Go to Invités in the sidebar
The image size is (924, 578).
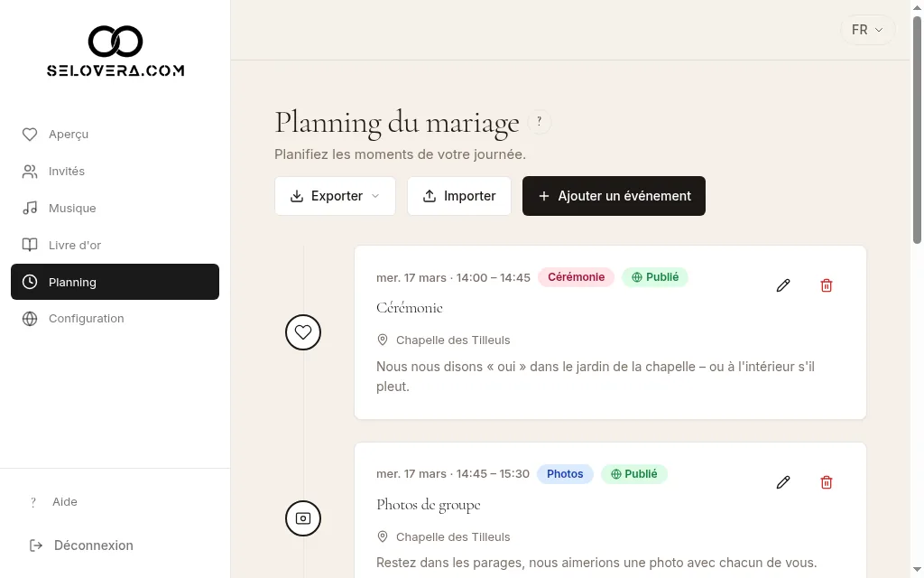(115, 172)
